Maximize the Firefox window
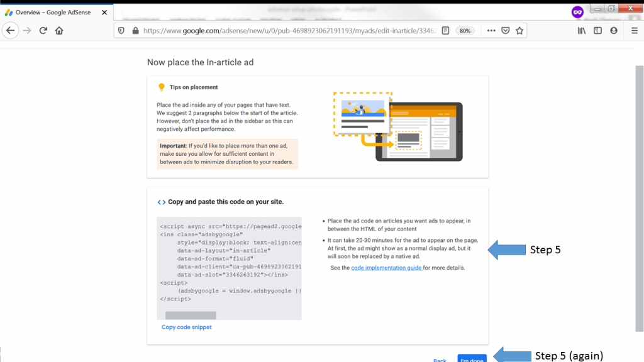The width and height of the screenshot is (644, 362). 611,9
